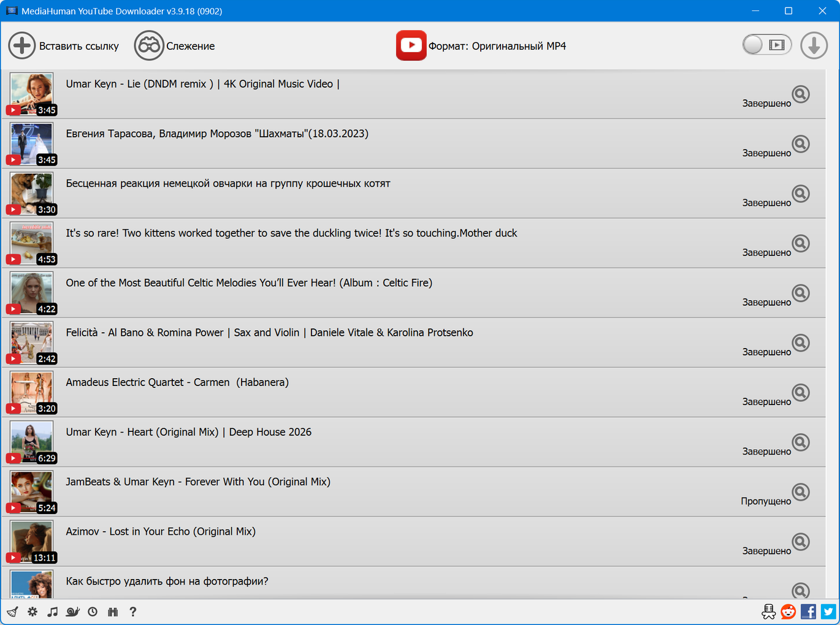Click thumbnail of Two kittens duckling video
Image resolution: width=840 pixels, height=625 pixels.
tap(32, 243)
